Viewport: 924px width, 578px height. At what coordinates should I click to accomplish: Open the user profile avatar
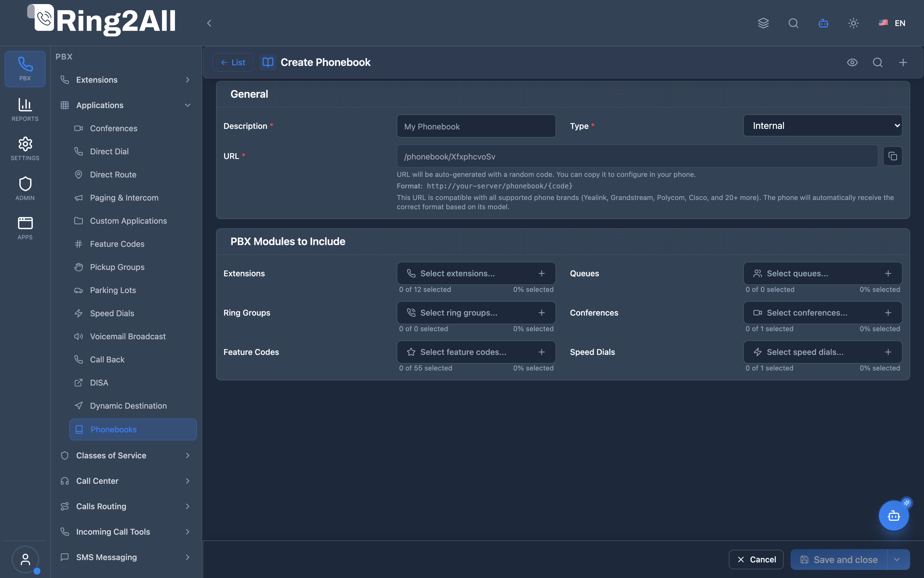[25, 559]
